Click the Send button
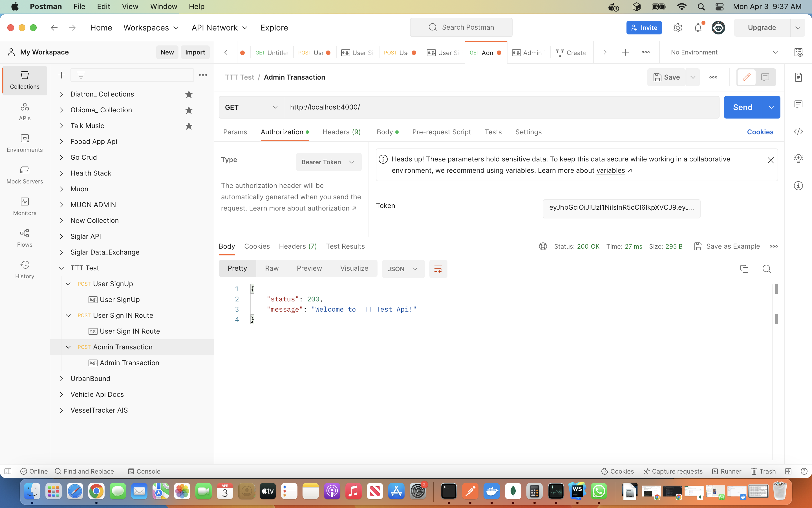This screenshot has width=812, height=508. coord(743,107)
